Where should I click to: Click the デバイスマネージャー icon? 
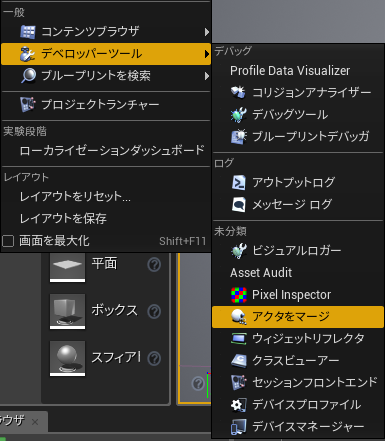coord(239,427)
